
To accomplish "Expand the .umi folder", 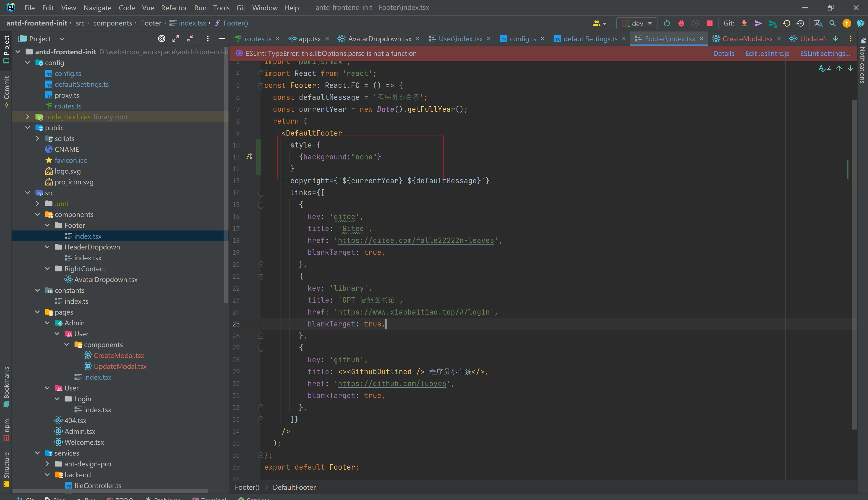I will pyautogui.click(x=37, y=204).
